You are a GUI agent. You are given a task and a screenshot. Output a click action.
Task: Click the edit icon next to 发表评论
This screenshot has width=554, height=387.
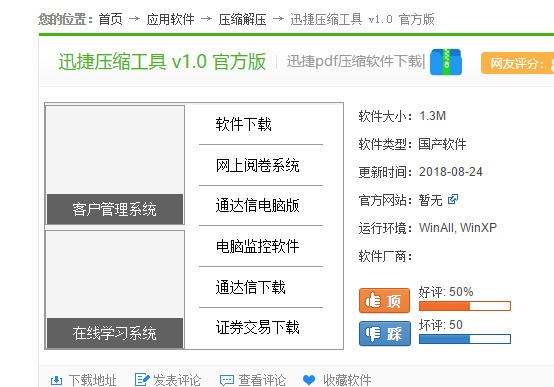[142, 380]
